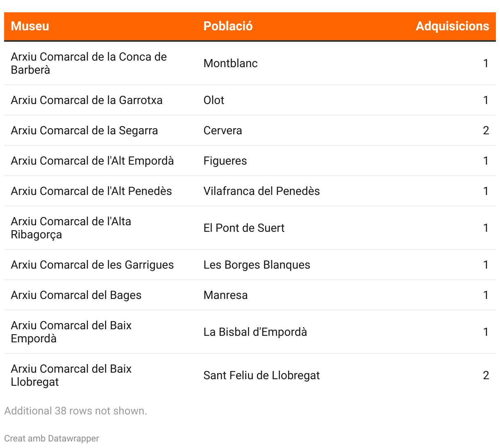500x448 pixels.
Task: Click the Figueres cell
Action: pos(225,161)
